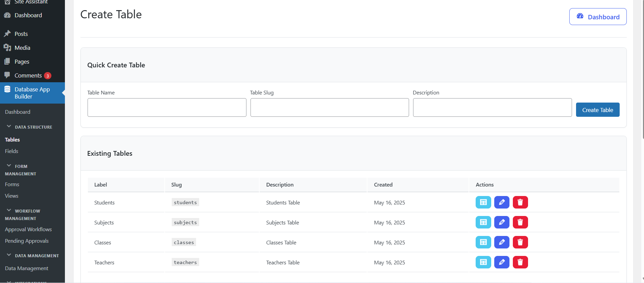Delete the Classes table via trash icon
This screenshot has height=283, width=644.
coord(520,242)
